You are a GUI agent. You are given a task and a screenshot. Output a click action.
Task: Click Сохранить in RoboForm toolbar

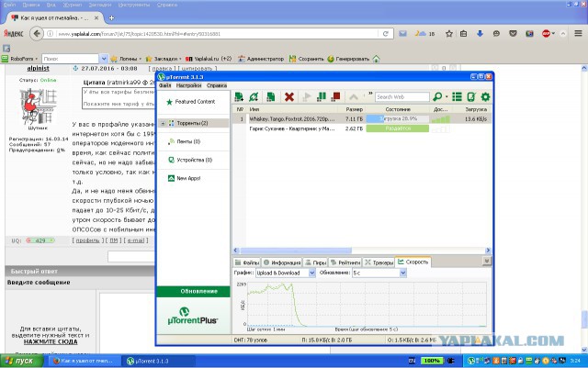[x=306, y=59]
